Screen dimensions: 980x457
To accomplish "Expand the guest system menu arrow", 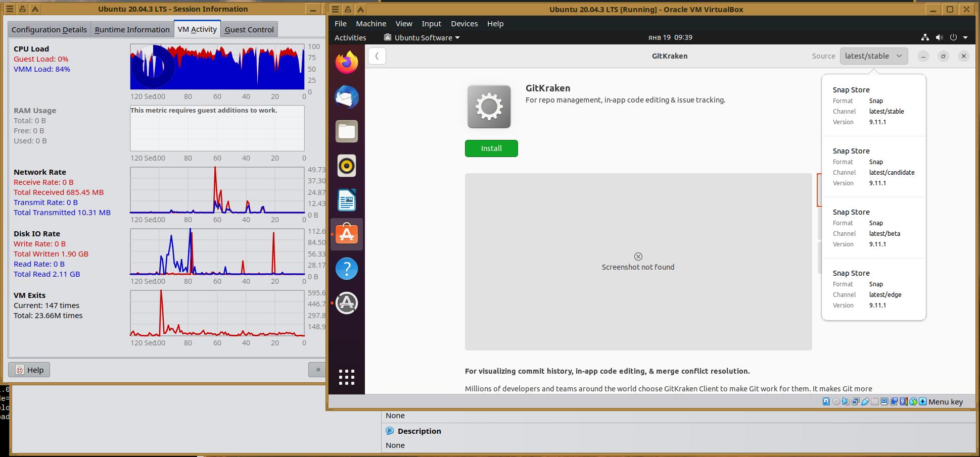I will click(x=965, y=37).
